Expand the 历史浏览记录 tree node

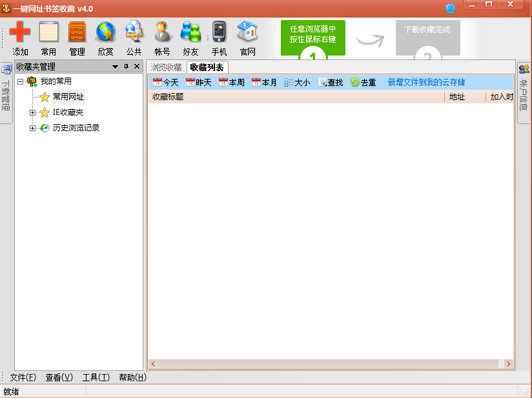[33, 128]
